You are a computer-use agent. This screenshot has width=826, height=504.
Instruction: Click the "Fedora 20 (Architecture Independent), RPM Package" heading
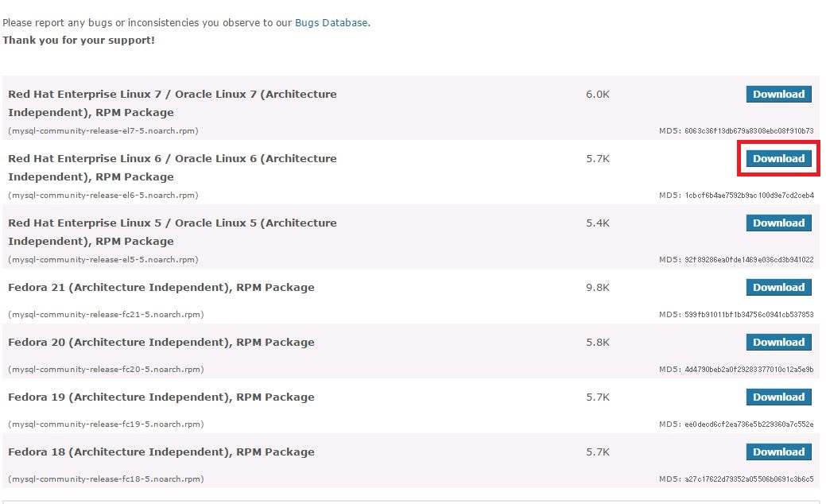coord(161,343)
